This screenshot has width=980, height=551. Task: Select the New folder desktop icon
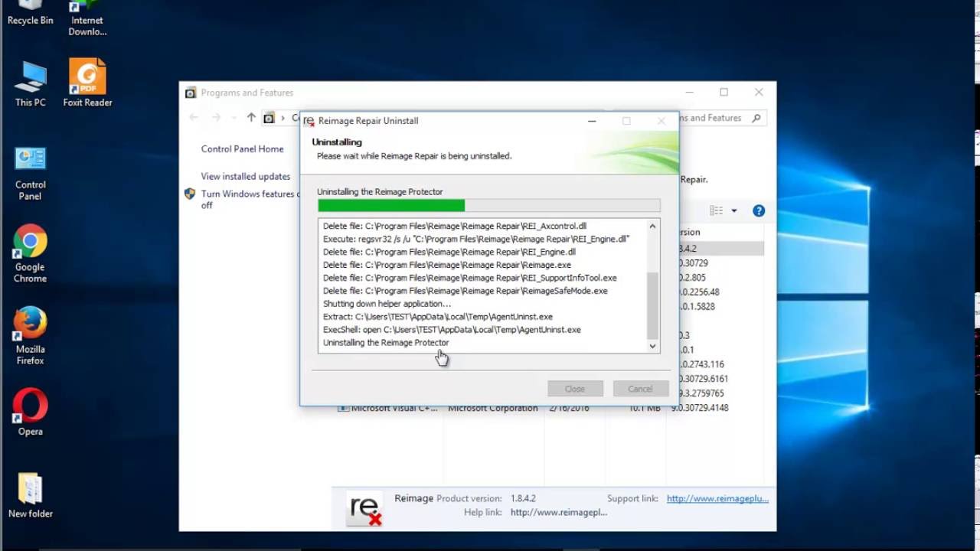coord(30,496)
